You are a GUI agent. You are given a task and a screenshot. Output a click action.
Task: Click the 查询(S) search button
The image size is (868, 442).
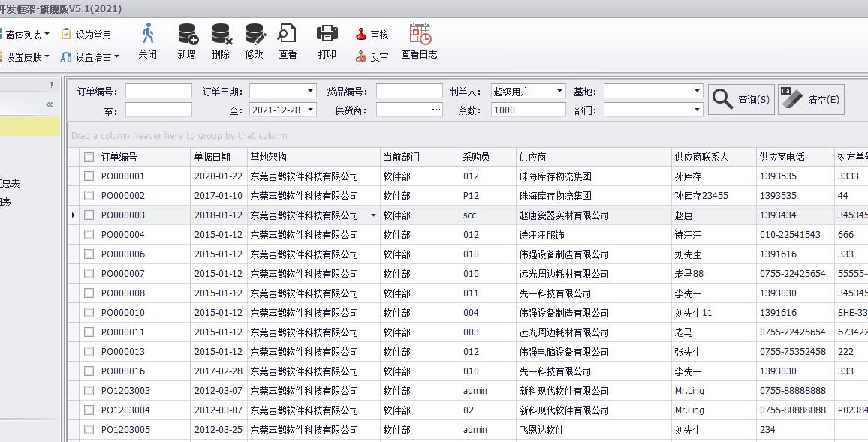pos(740,99)
